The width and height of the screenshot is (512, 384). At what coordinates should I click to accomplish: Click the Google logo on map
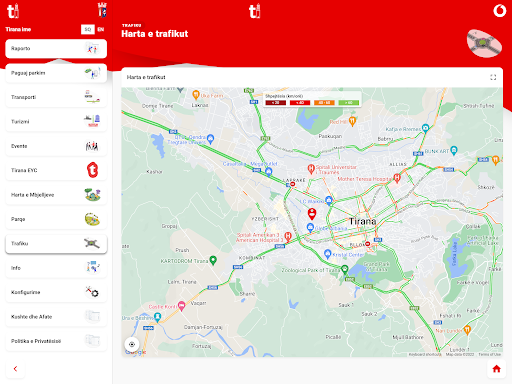pos(136,352)
